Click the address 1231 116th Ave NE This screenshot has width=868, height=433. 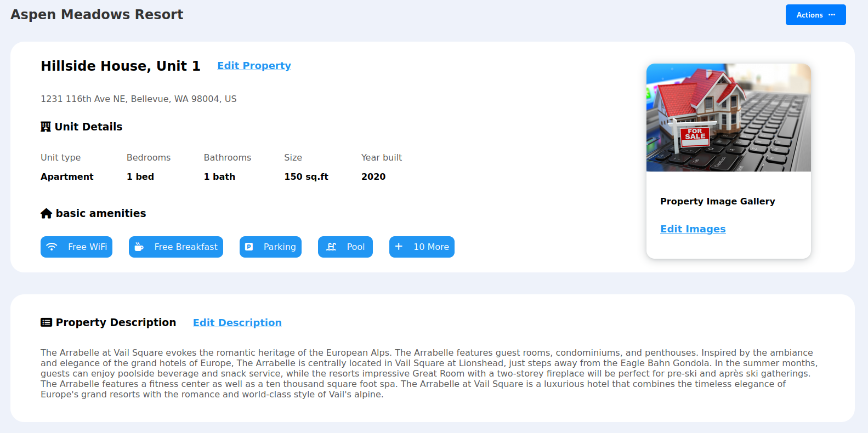138,99
